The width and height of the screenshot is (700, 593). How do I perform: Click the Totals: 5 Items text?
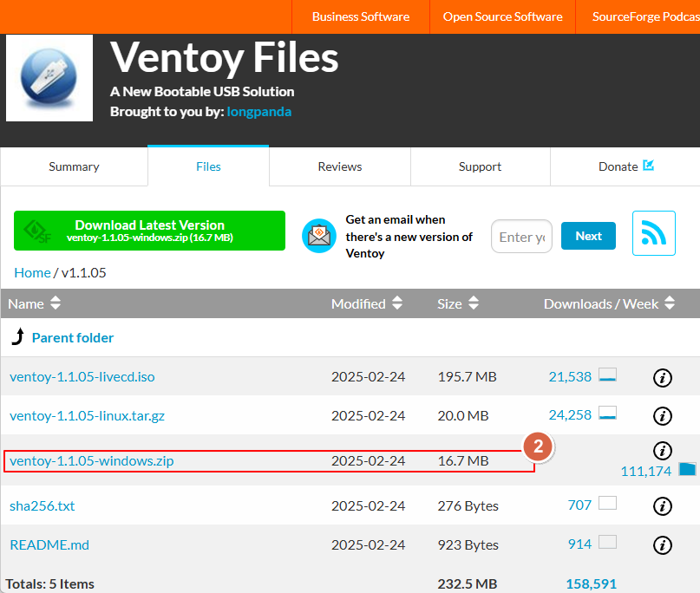50,583
